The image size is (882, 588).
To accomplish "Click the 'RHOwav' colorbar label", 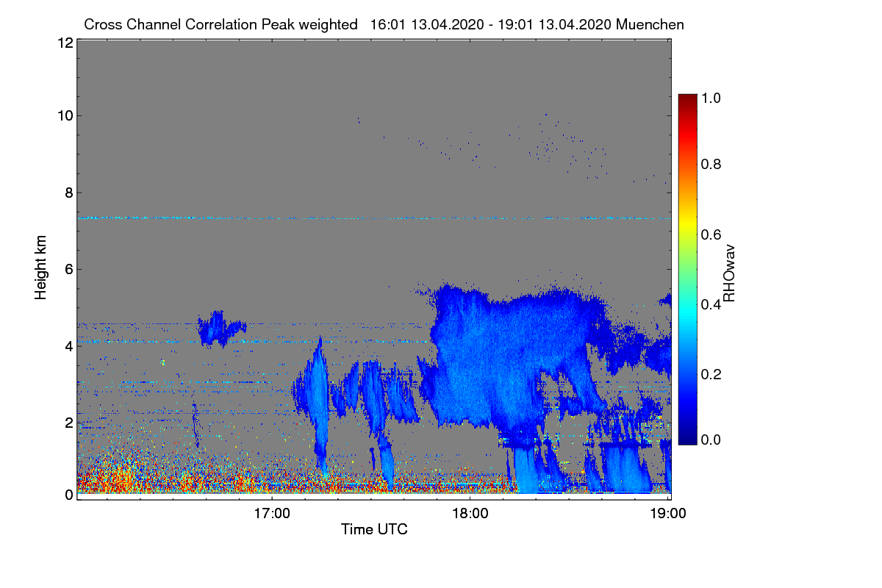I will click(x=729, y=273).
